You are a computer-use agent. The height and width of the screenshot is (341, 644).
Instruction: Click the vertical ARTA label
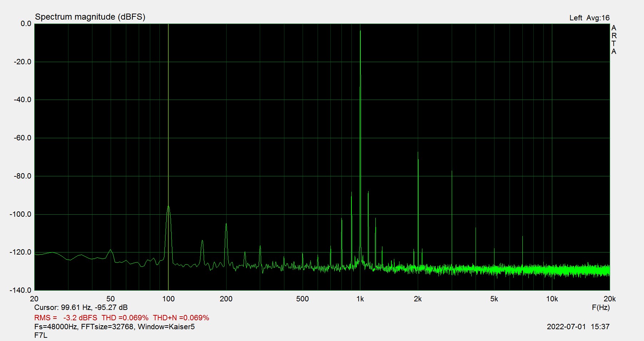614,40
